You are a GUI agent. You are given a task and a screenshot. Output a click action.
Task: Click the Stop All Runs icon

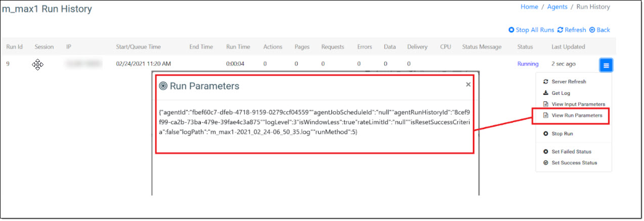[x=511, y=30]
